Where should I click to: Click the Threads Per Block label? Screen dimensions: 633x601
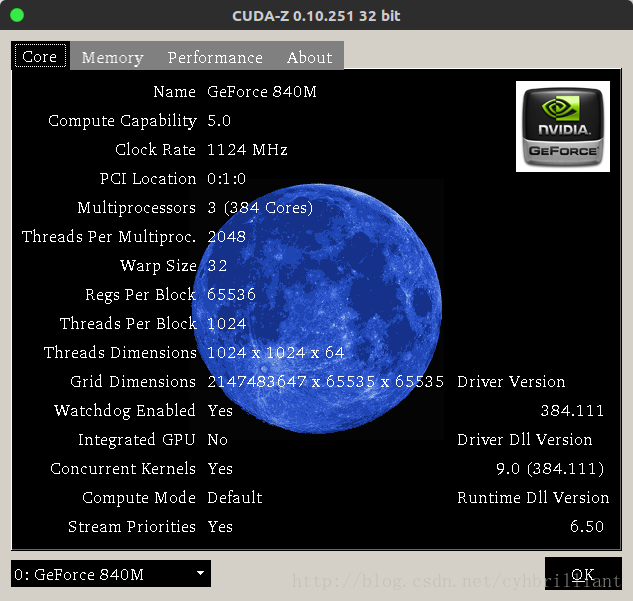point(128,324)
